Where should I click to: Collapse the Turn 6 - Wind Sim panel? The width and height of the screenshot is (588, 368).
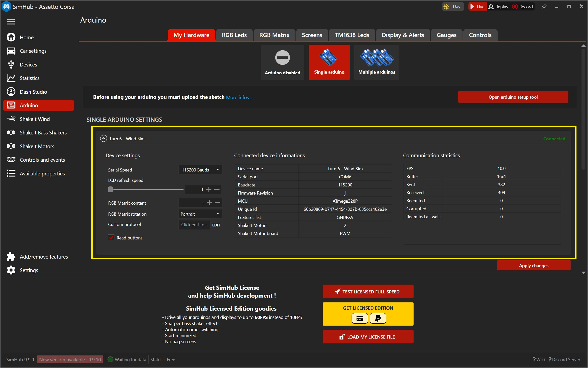pyautogui.click(x=104, y=139)
